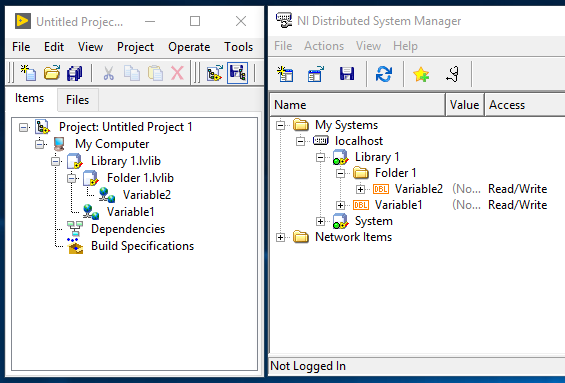Click the DBL icon beside Variable2
Screen dimensions: 565x383
(381, 189)
